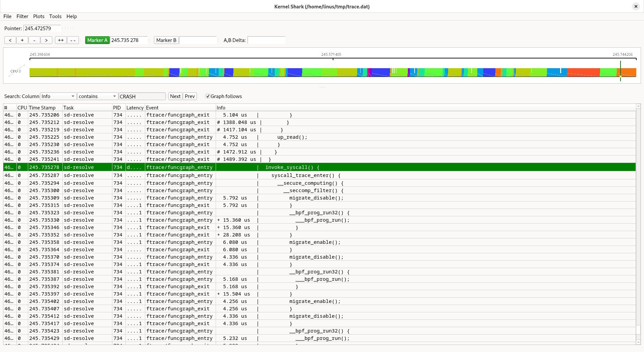The image size is (644, 352).
Task: Click the red segment of CPU 0 graph
Action: pos(583,72)
